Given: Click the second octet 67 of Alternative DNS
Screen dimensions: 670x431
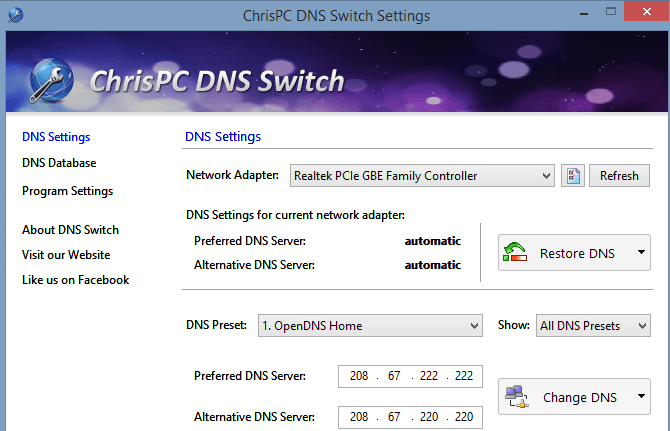Looking at the screenshot, I should pyautogui.click(x=394, y=416).
